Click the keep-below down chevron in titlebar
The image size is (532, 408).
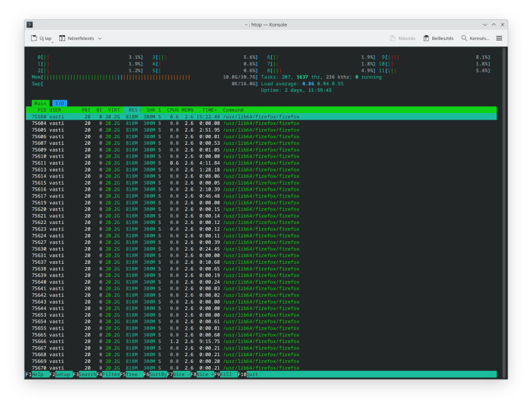(485, 25)
